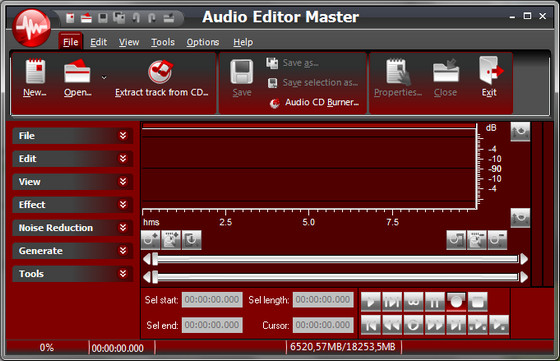Viewport: 560px width, 361px height.
Task: Click the Play transport button
Action: 371,302
